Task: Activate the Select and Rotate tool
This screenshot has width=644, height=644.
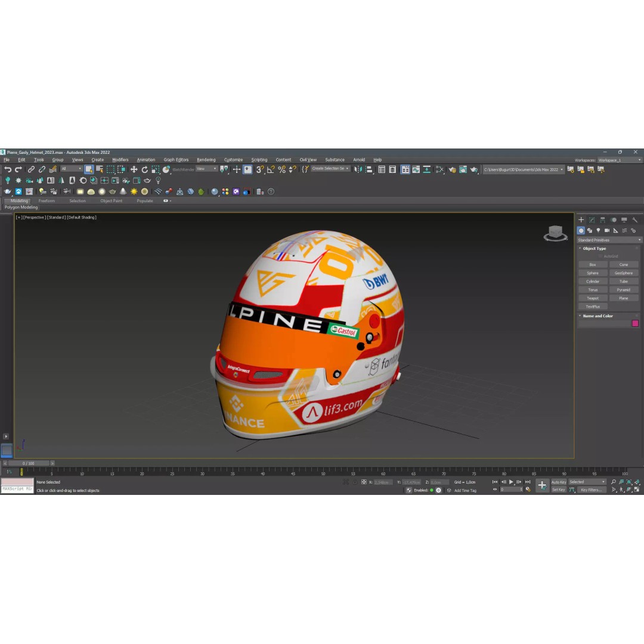Action: click(145, 170)
